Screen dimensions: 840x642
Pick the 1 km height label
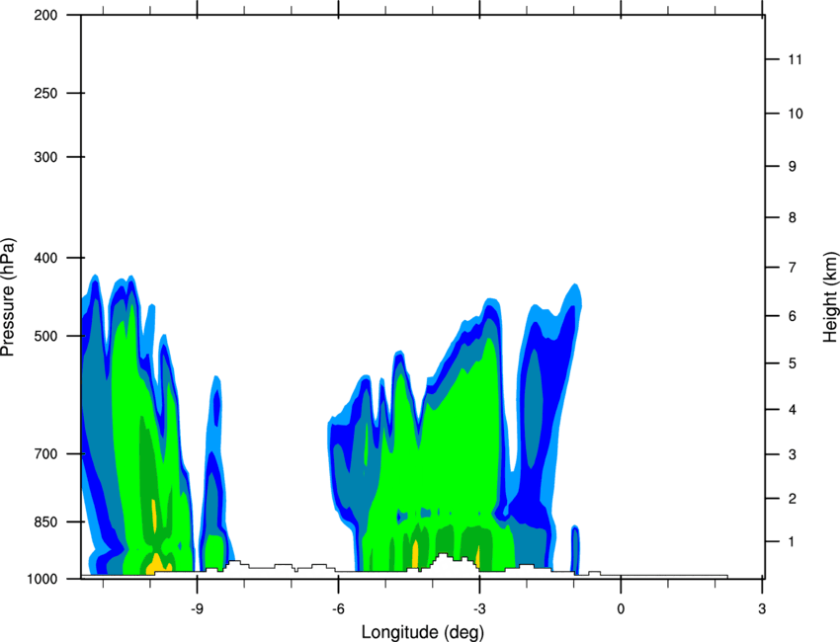pos(793,542)
